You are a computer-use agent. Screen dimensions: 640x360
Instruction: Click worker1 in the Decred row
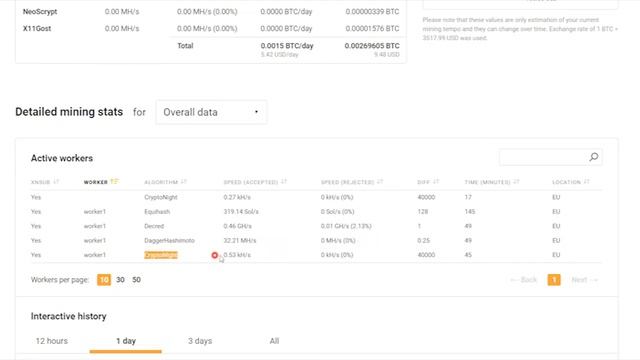click(x=95, y=226)
